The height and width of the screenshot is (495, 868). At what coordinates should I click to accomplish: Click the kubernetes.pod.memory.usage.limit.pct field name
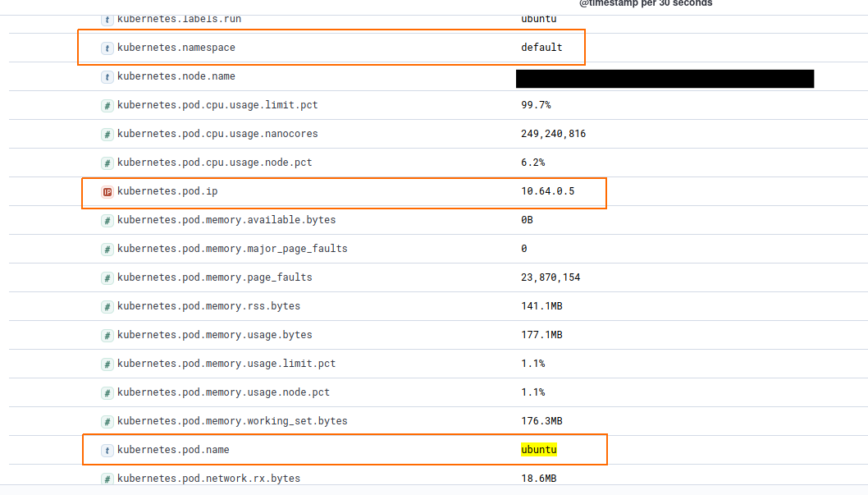[226, 364]
